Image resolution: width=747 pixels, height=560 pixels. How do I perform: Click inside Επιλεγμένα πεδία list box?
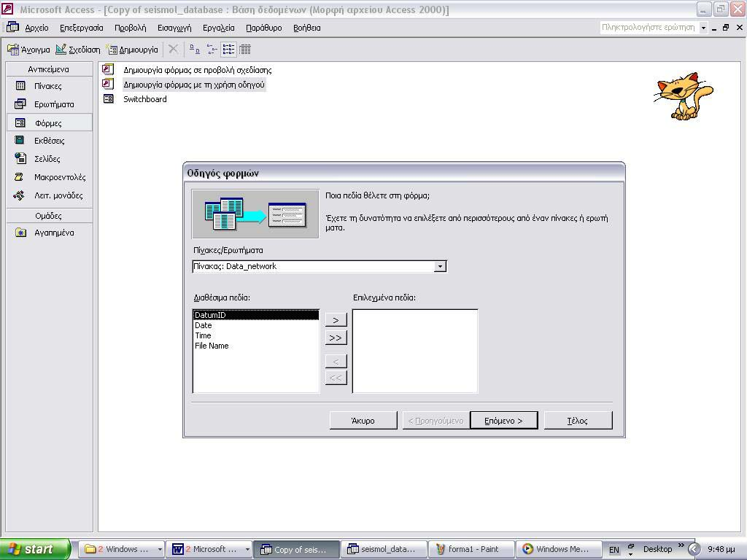[x=415, y=351]
